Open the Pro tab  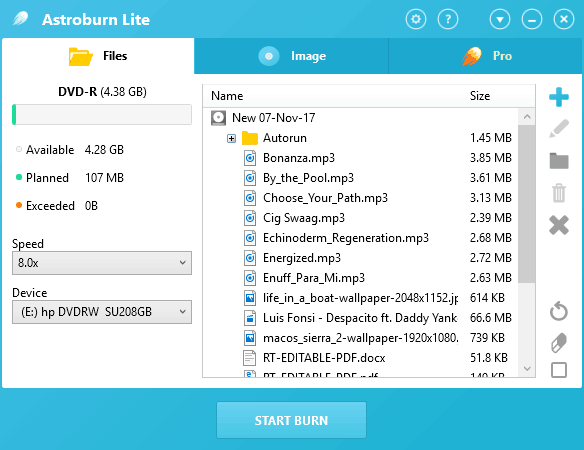(x=485, y=56)
